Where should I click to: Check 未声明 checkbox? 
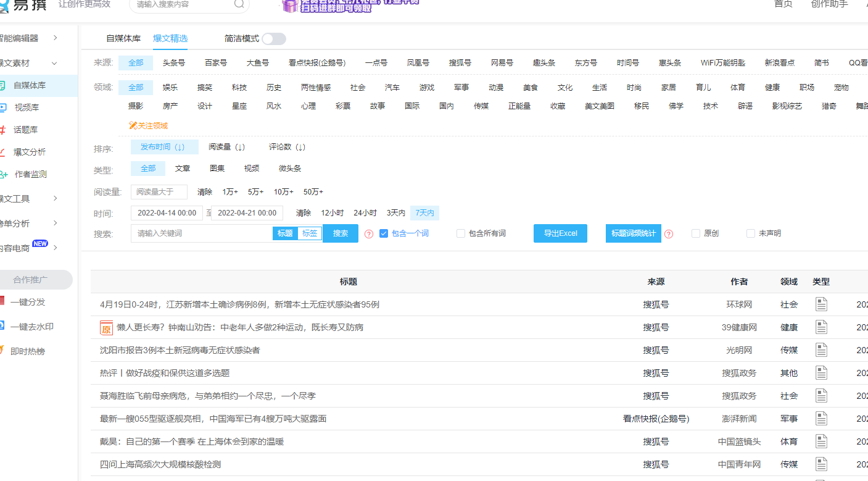[751, 233]
